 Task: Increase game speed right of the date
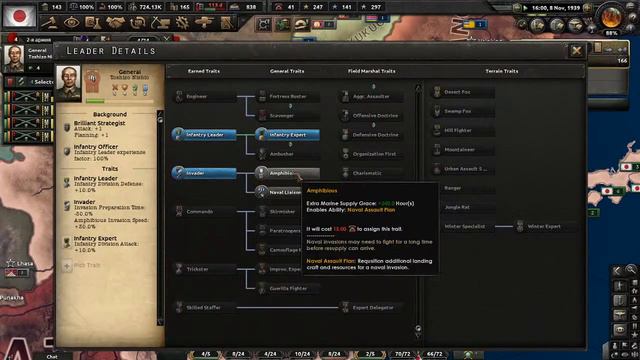pos(587,8)
